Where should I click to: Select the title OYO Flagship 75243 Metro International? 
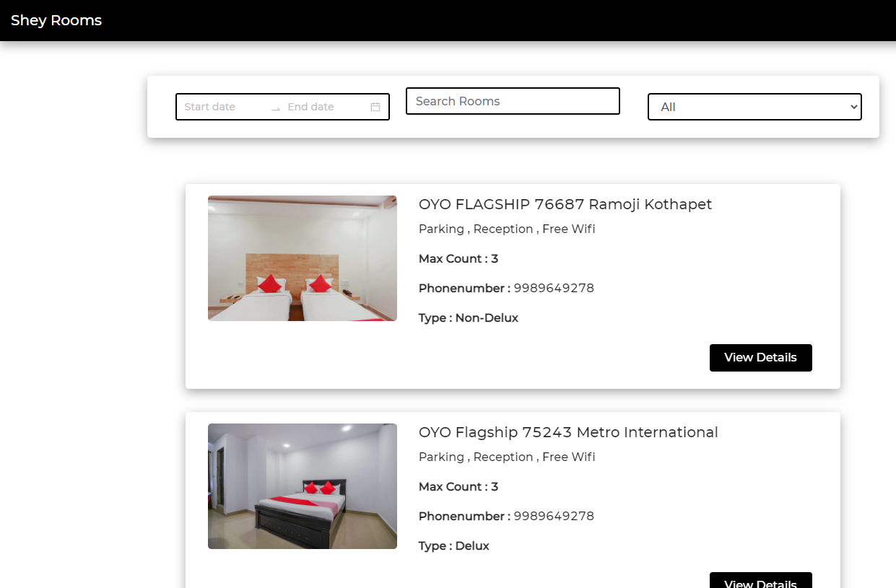[568, 432]
